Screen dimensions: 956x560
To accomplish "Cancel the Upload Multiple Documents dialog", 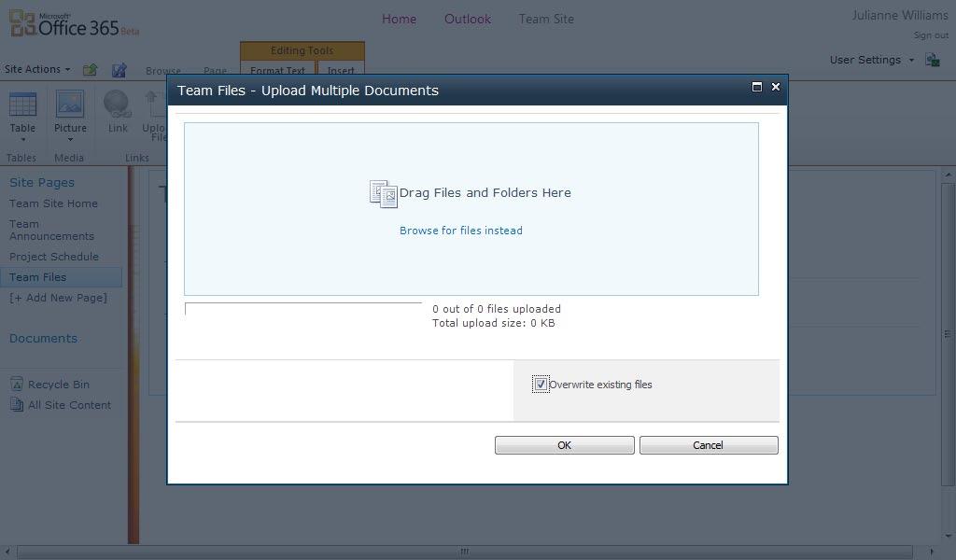I will 709,445.
